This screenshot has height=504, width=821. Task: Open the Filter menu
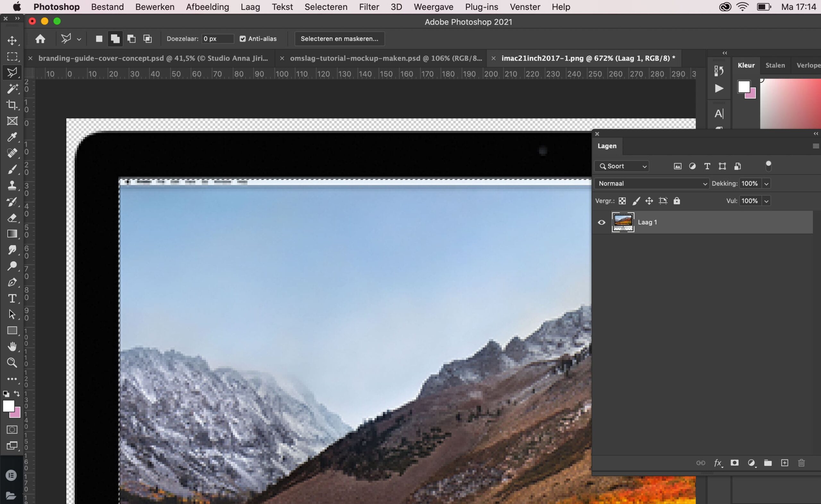coord(369,7)
